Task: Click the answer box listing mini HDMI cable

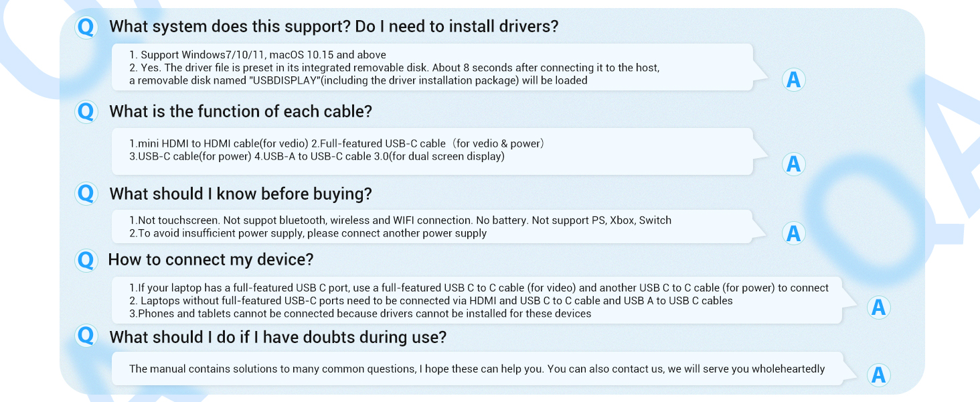Action: [x=432, y=151]
